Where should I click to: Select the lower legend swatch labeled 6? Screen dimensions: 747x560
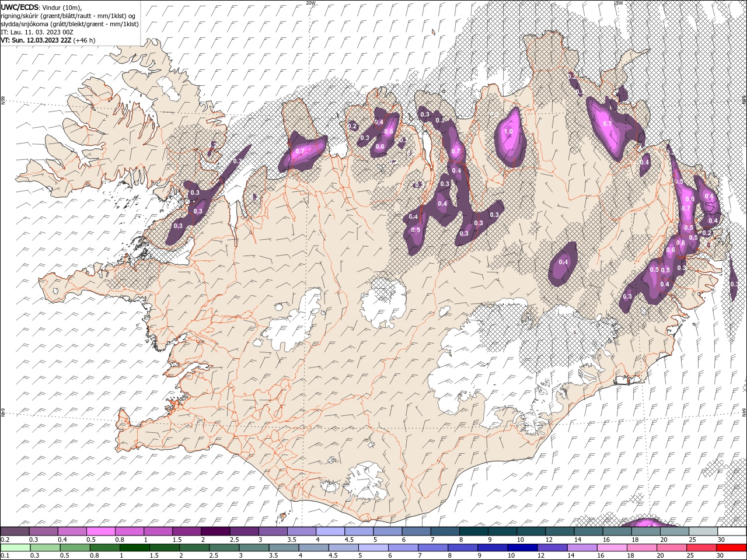(403, 547)
